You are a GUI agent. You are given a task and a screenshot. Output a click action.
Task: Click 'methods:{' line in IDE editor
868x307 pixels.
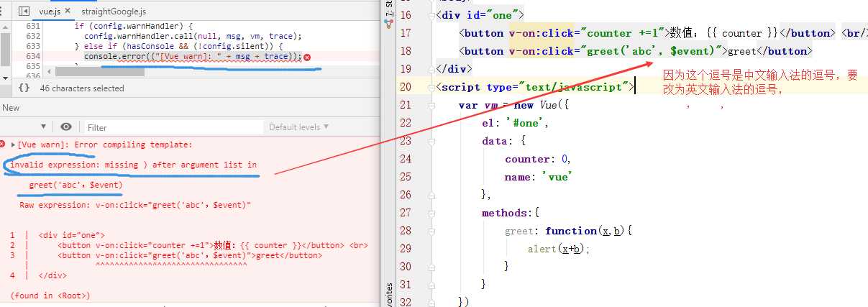click(511, 213)
